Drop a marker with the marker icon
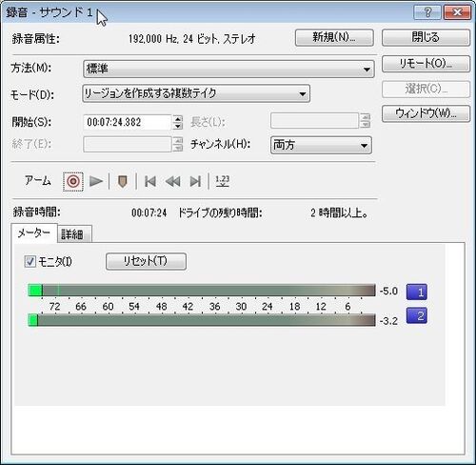476x465 pixels. (x=123, y=182)
